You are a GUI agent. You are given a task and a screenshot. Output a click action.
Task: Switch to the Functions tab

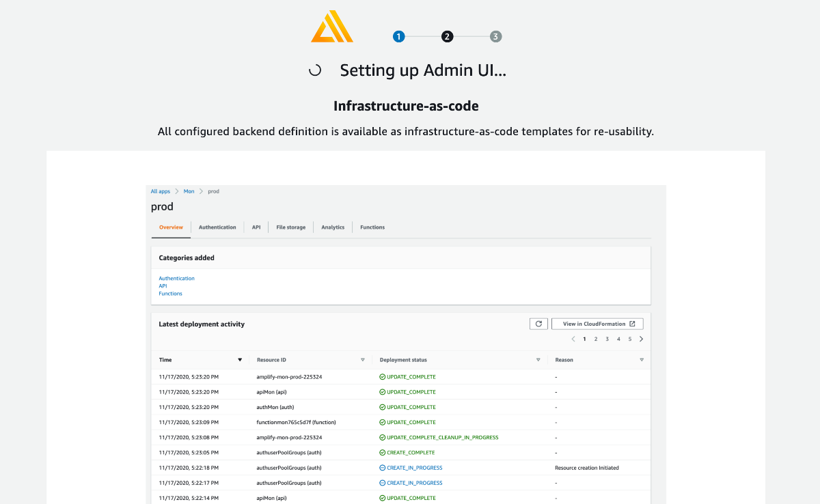(372, 227)
